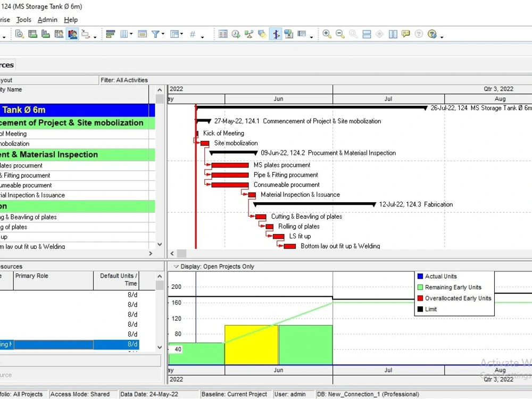The image size is (532, 399).
Task: Show the Resource Usage Spreadsheet
Action: point(59,34)
